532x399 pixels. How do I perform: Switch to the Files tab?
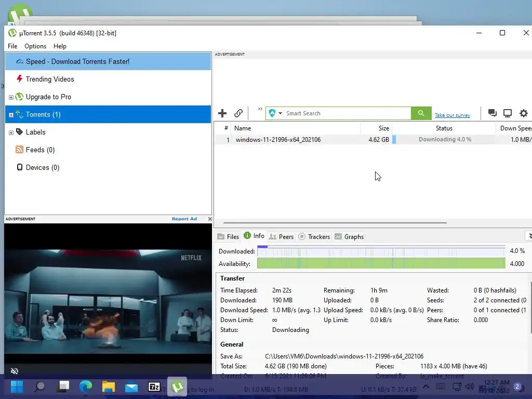[228, 236]
